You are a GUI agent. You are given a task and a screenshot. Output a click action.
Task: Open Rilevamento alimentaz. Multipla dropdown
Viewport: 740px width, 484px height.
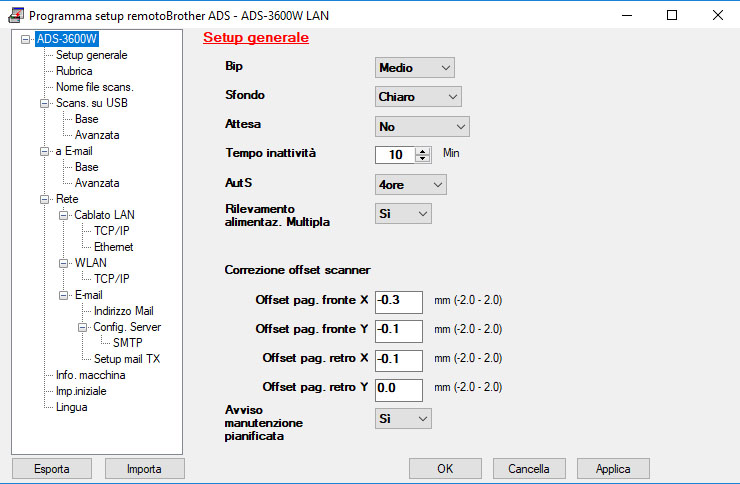(x=403, y=213)
